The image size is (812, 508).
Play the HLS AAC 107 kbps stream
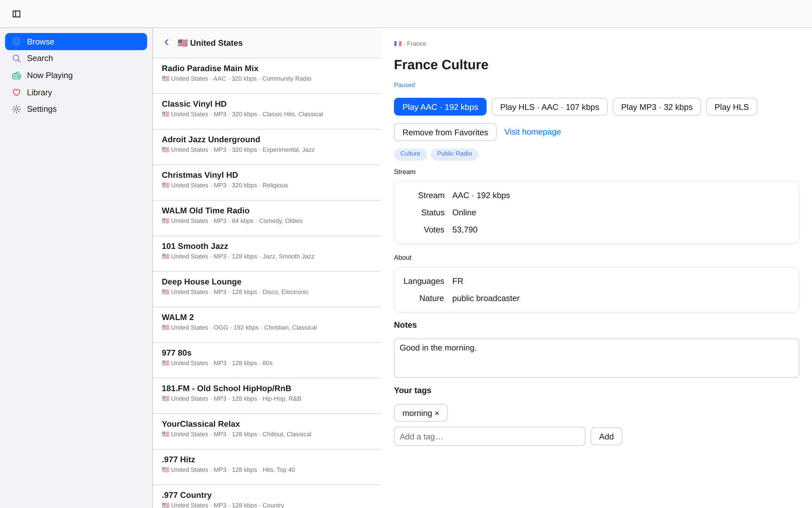[x=550, y=107]
